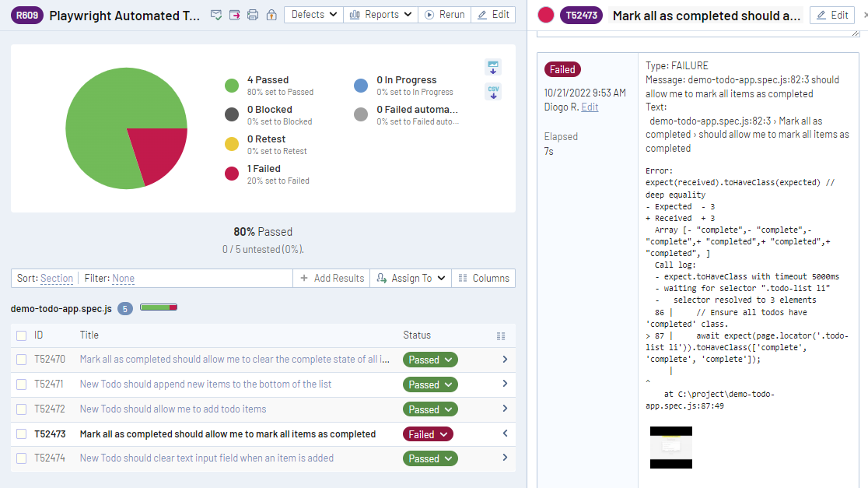Click the pink export arrow icon in the run header
The image size is (868, 488).
(234, 15)
